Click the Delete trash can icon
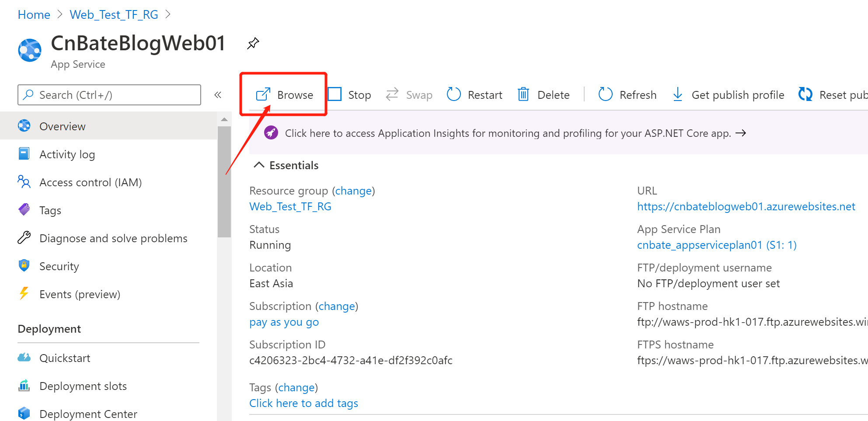 tap(523, 94)
